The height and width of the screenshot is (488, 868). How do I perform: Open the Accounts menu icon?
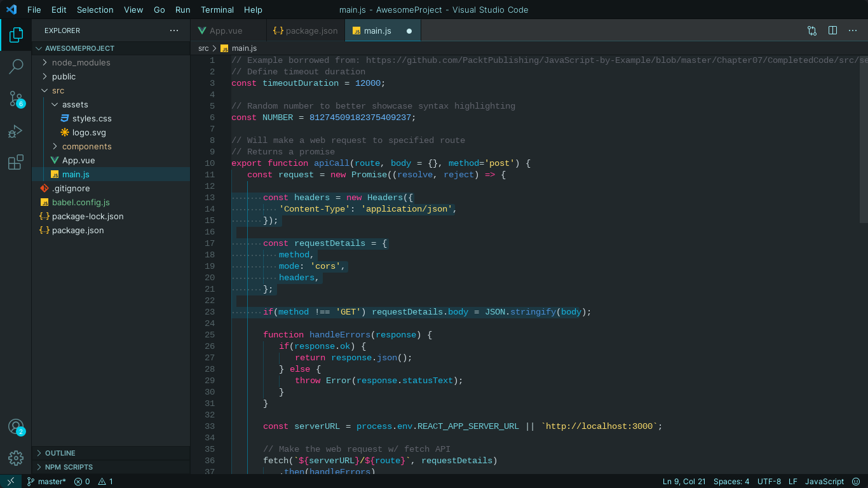(x=16, y=427)
